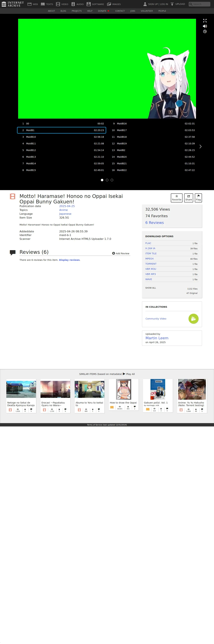Open the Audio section icon
The width and height of the screenshot is (214, 644).
click(73, 4)
